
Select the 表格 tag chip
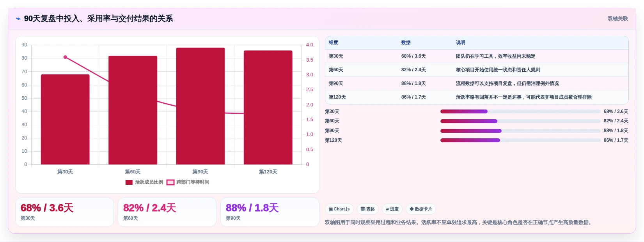[368, 209]
